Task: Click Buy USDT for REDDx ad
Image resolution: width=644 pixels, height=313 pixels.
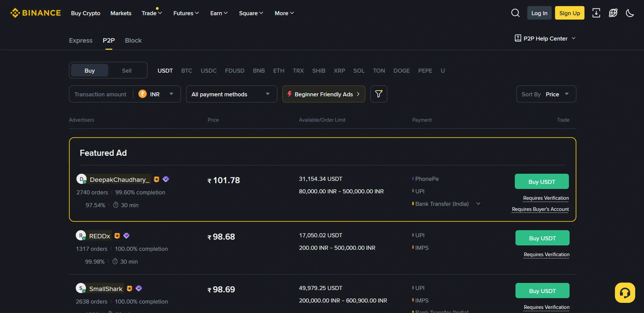Action: click(542, 238)
